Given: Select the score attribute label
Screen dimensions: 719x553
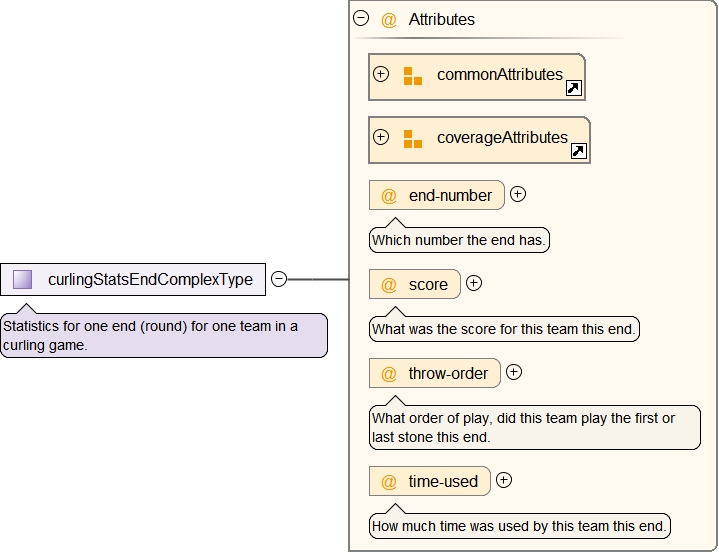Looking at the screenshot, I should click(428, 285).
